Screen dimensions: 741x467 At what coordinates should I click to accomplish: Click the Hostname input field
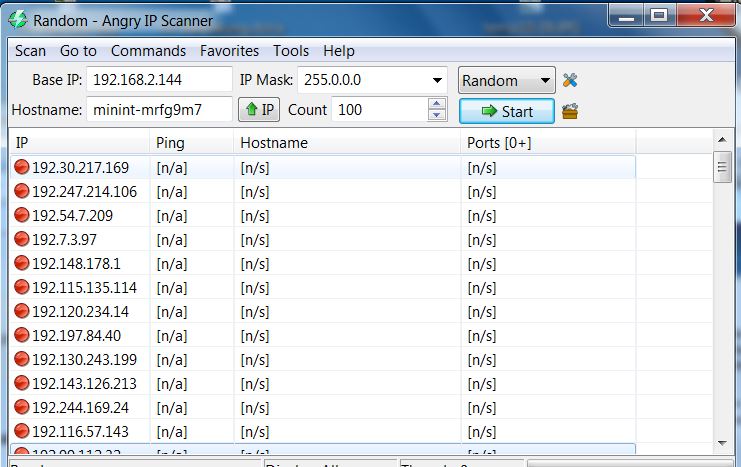(x=159, y=110)
